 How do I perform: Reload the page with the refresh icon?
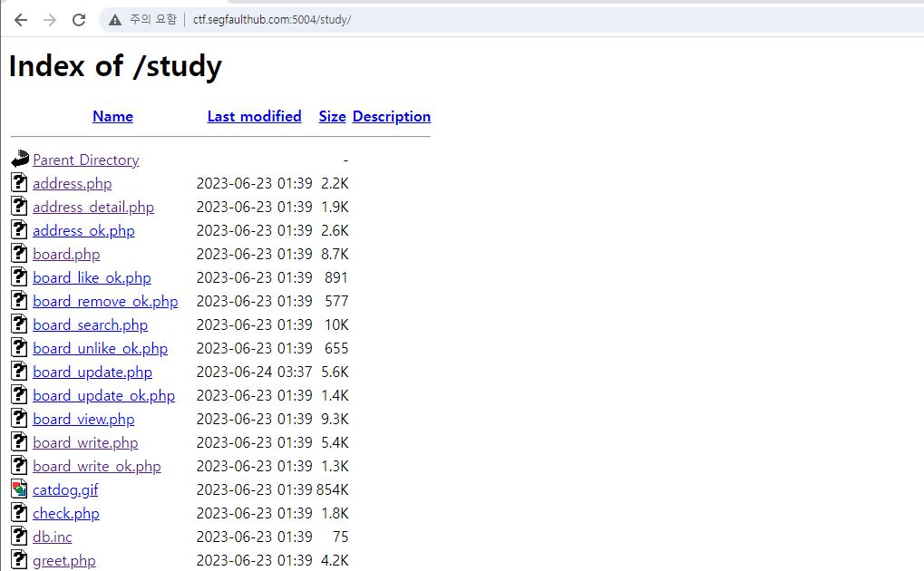[79, 20]
